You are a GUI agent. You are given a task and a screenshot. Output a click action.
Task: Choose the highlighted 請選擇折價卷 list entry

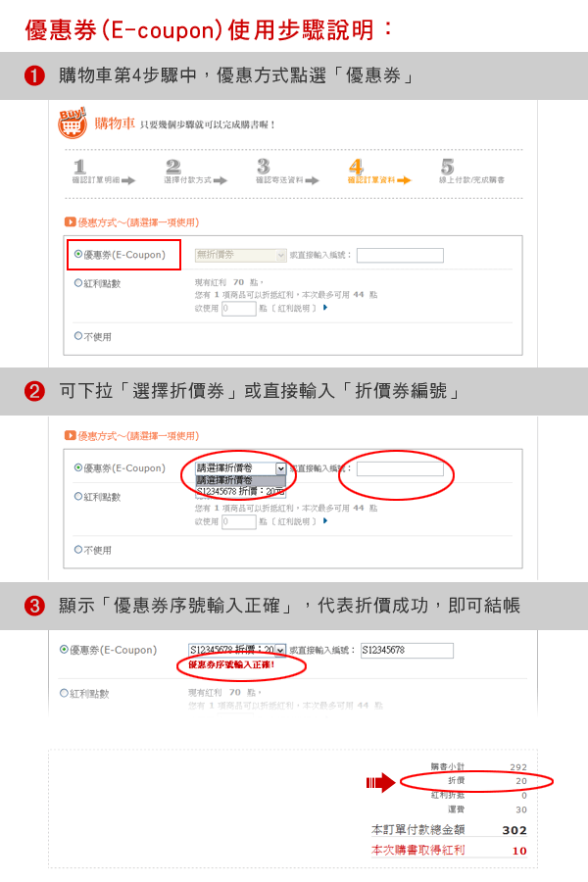[240, 480]
